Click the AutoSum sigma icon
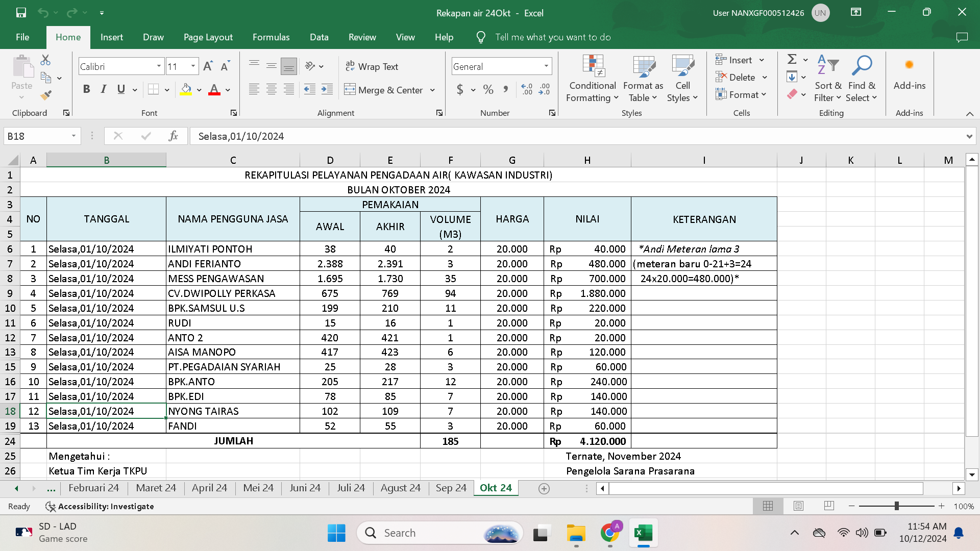The width and height of the screenshot is (980, 551). coord(792,59)
